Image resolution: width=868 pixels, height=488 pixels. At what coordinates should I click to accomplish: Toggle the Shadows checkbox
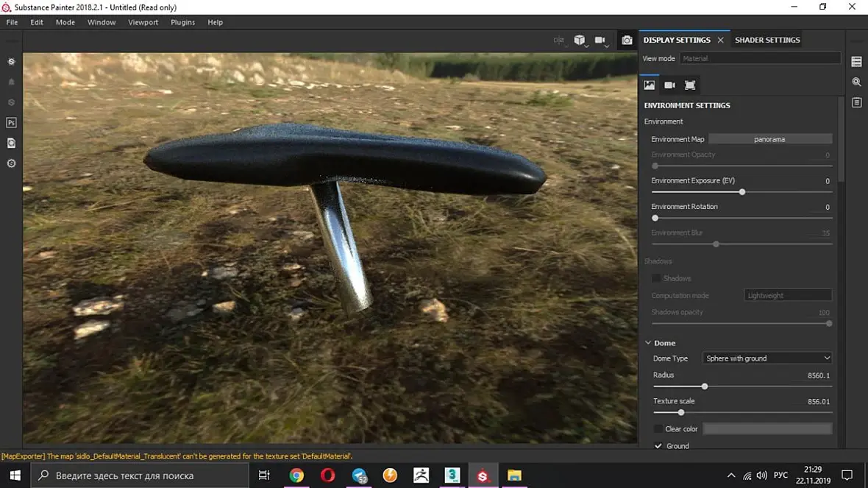pos(656,278)
